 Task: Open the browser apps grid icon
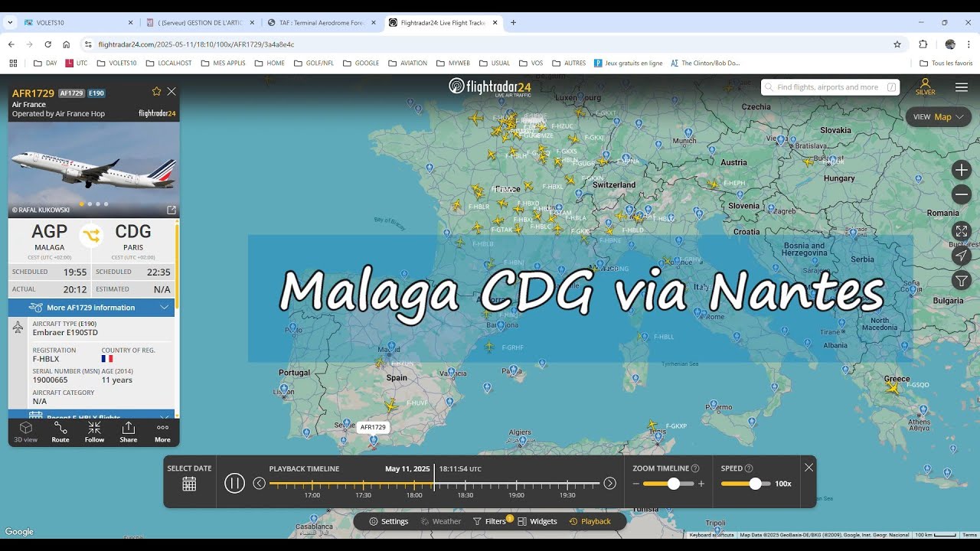12,63
